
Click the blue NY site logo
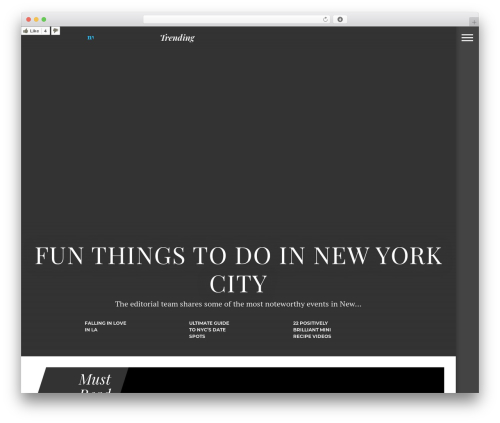pyautogui.click(x=91, y=38)
